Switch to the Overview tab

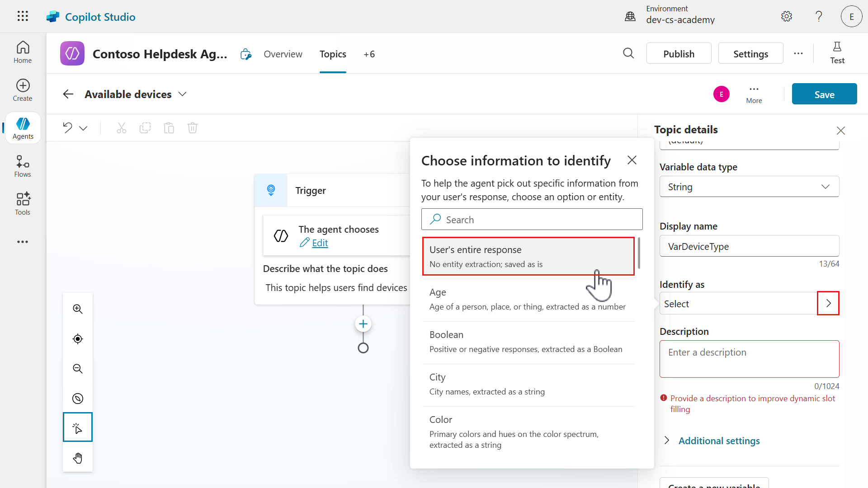coord(283,54)
